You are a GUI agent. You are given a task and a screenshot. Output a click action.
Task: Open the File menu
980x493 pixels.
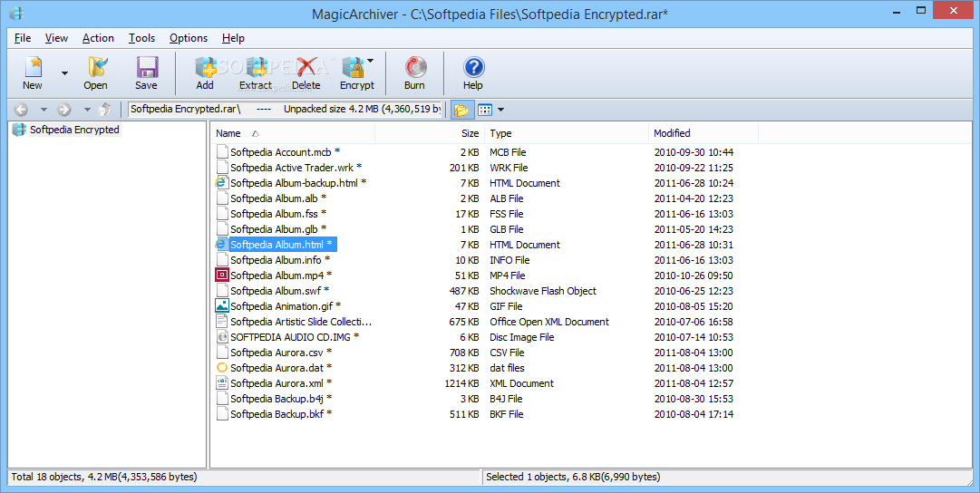point(23,38)
